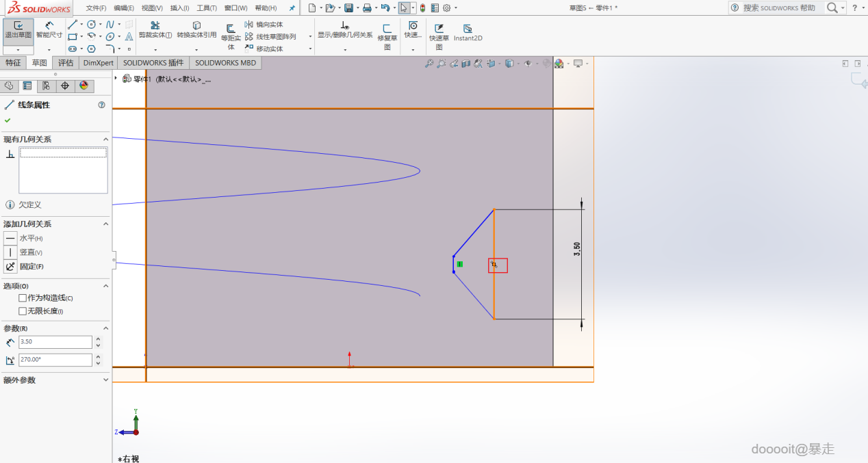Apply the 固定 fix relation
868x463 pixels.
point(10,267)
